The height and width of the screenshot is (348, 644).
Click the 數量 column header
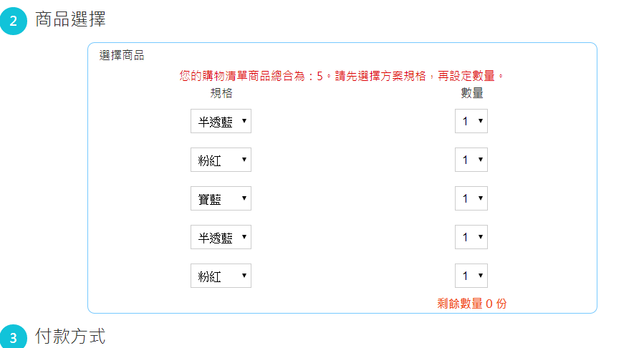point(472,93)
